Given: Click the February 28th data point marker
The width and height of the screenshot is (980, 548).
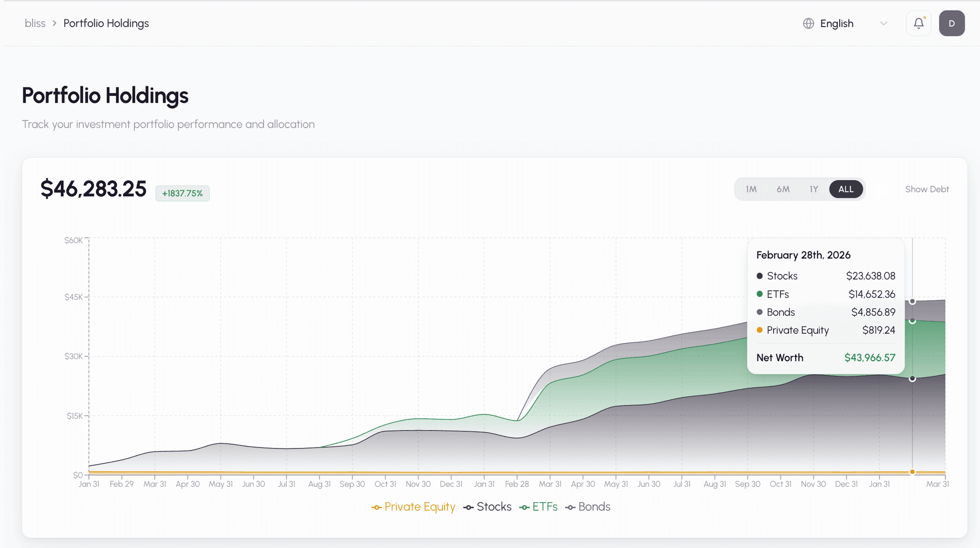Looking at the screenshot, I should pyautogui.click(x=912, y=301).
